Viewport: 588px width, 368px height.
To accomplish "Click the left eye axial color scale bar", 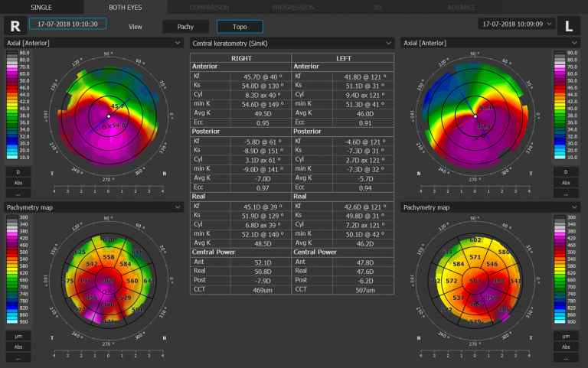I will tap(560, 106).
